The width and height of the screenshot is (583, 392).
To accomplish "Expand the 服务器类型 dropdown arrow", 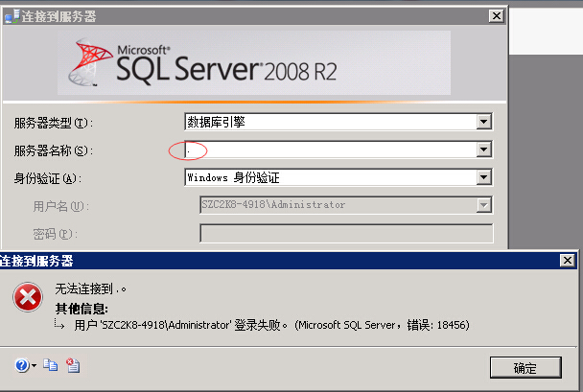I will click(x=484, y=122).
